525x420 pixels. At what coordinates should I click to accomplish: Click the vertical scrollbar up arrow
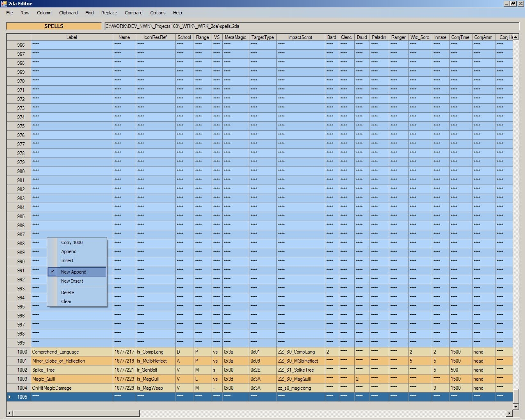click(516, 37)
